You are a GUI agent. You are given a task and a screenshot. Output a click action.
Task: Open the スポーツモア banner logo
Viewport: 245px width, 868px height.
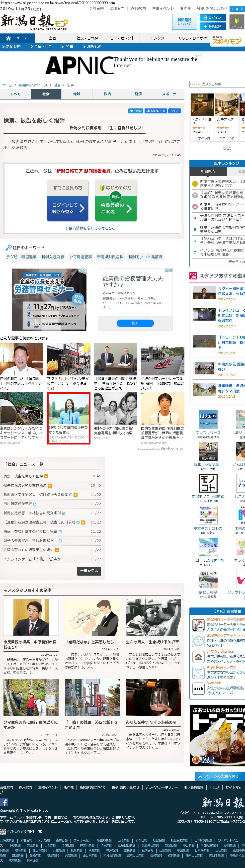click(227, 40)
